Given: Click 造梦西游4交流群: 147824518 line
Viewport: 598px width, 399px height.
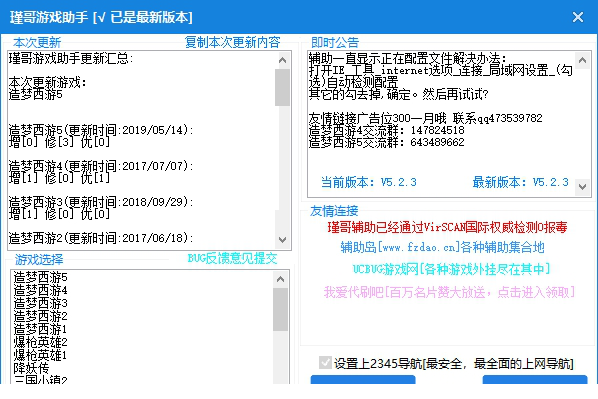Looking at the screenshot, I should [387, 130].
